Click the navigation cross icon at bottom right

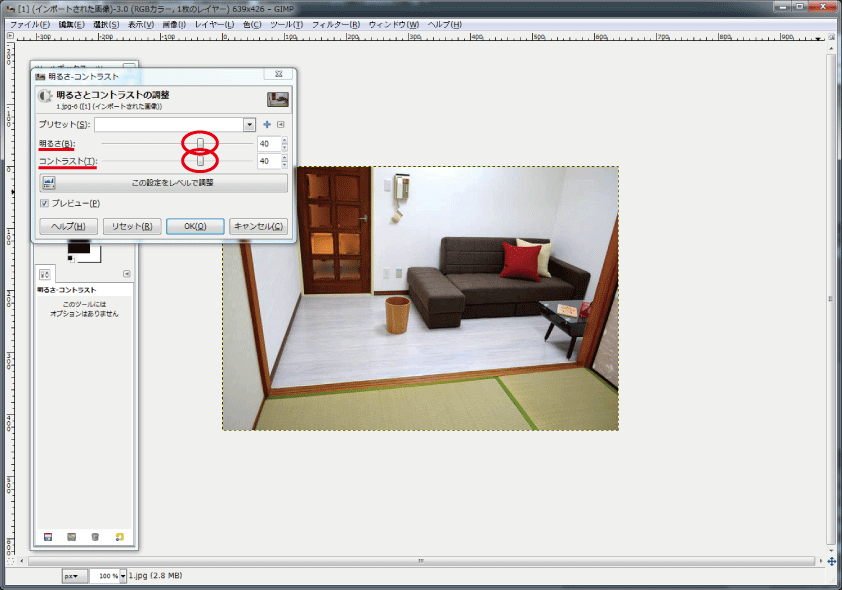[832, 561]
